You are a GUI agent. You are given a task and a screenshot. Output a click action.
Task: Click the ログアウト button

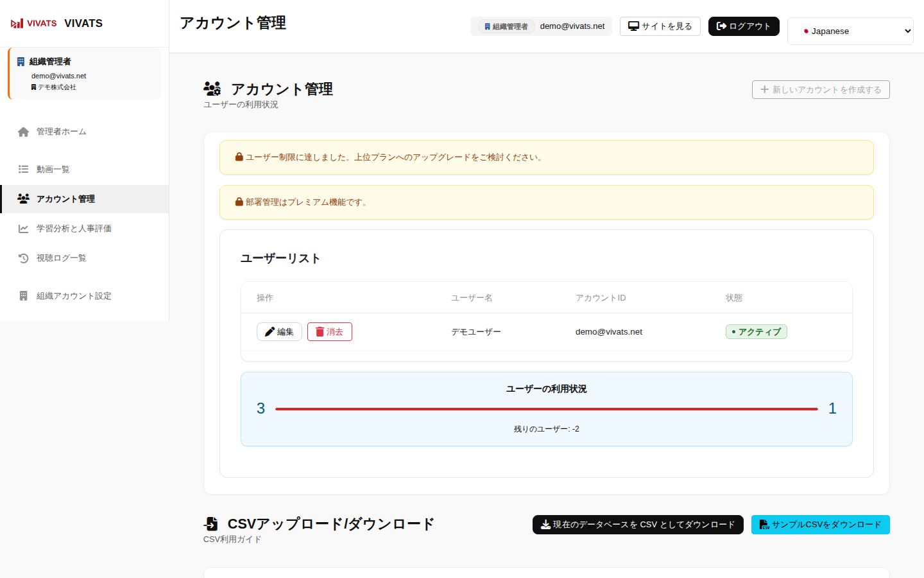click(x=744, y=26)
